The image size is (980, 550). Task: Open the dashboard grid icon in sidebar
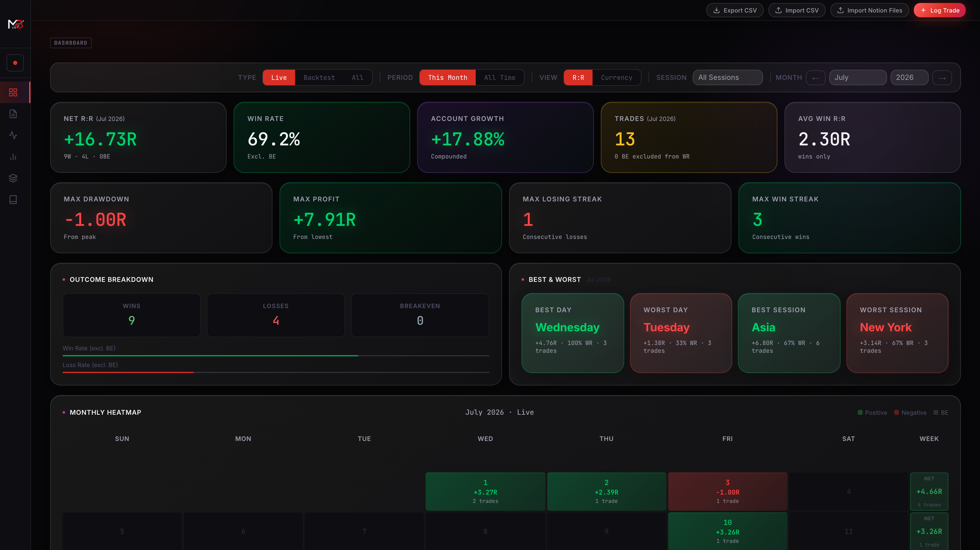[13, 92]
